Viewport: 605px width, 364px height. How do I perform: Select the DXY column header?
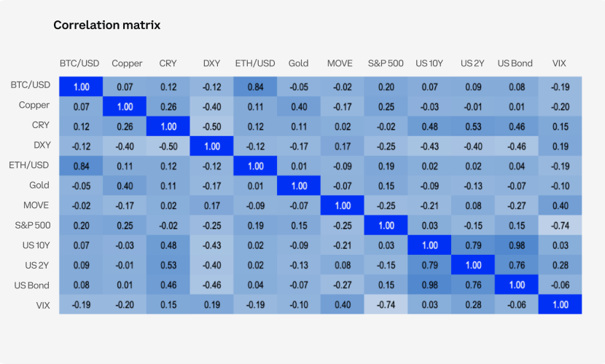[211, 63]
